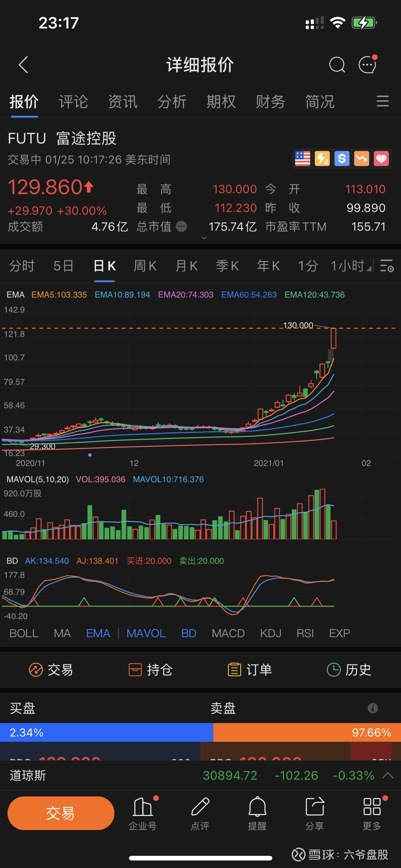This screenshot has height=868, width=401.
Task: Tap the AK:134.540 indicator value
Action: coord(47,561)
